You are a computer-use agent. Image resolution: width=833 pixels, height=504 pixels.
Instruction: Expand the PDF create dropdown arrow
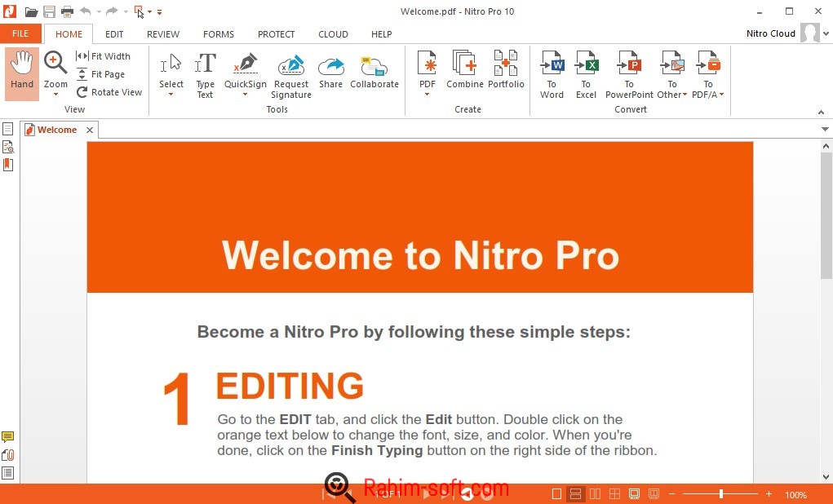[428, 95]
